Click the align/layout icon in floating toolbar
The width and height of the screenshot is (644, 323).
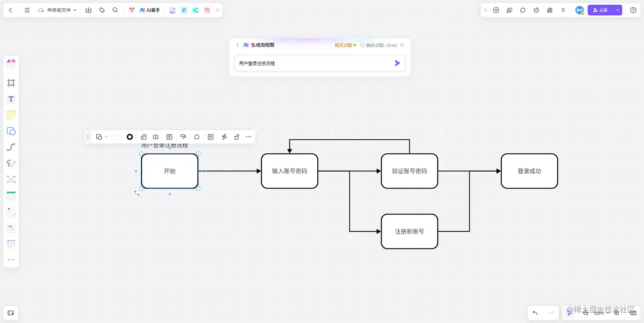point(144,137)
